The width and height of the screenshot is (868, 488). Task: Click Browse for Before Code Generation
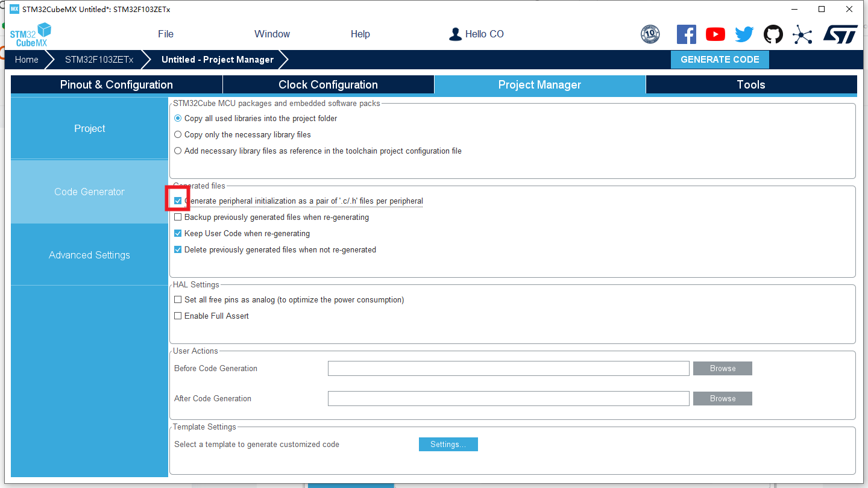point(723,369)
